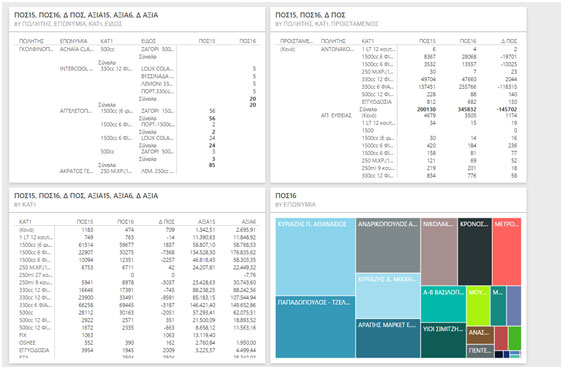Select the ΚΥΡΙΑΖΗΣ Π. ΑΘΑΝΑΣΙΟΣ treemap tile
The width and height of the screenshot is (563, 369).
click(x=315, y=256)
